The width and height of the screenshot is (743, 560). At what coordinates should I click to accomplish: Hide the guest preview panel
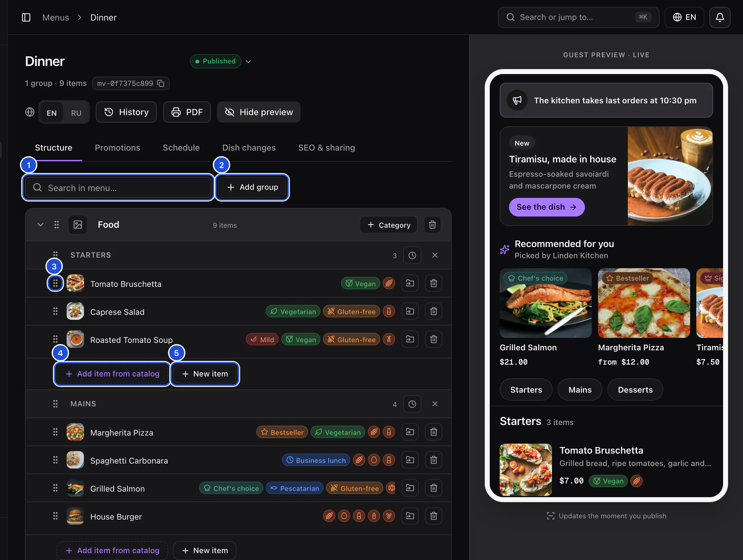(x=259, y=112)
